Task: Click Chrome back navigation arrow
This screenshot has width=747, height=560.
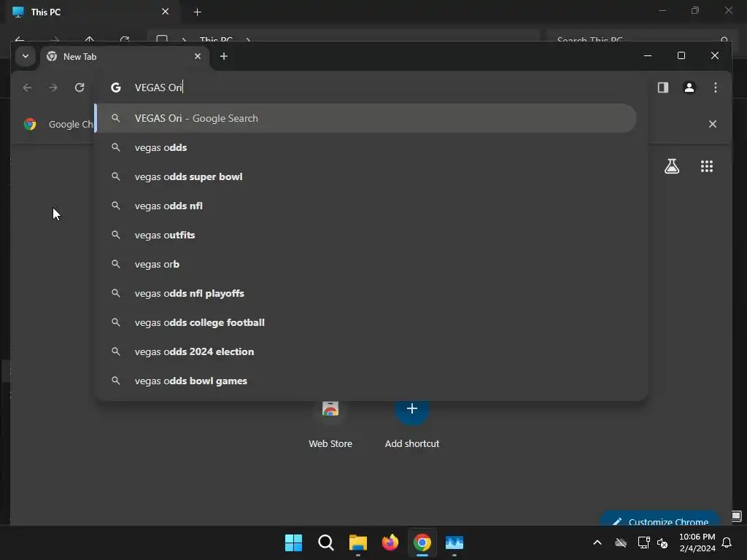Action: tap(27, 87)
